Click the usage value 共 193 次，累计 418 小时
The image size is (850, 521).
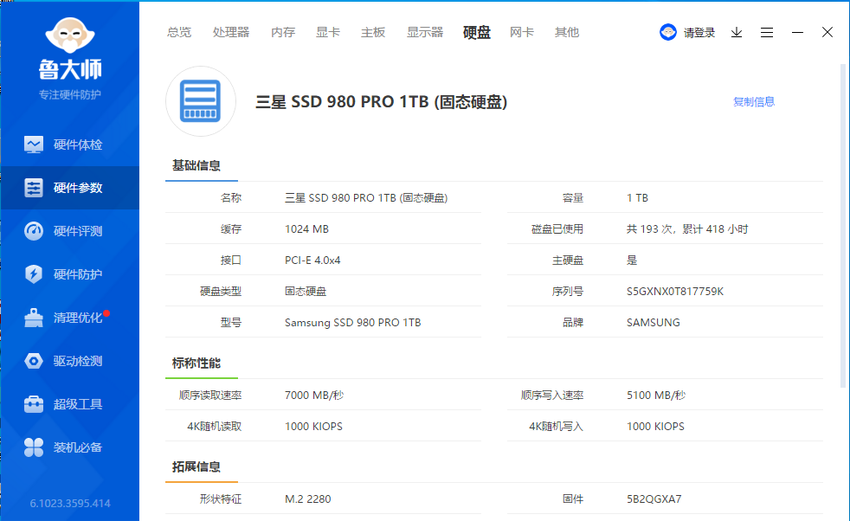[687, 229]
